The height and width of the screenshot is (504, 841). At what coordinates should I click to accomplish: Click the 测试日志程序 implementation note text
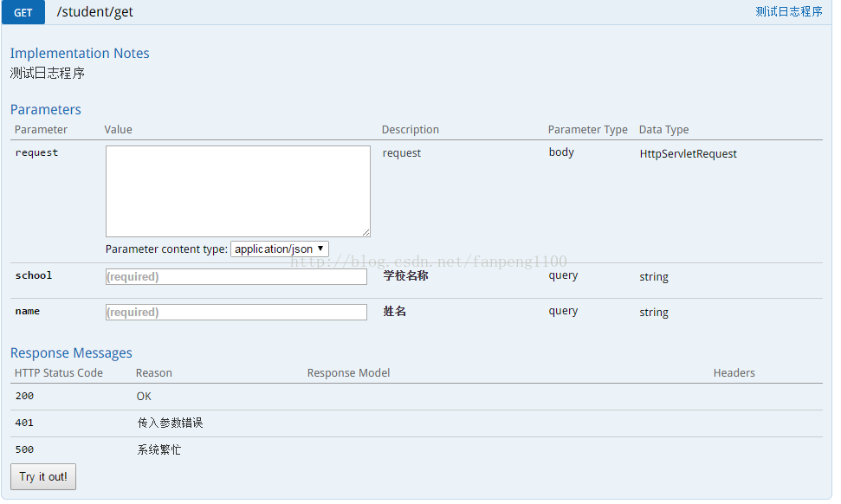tap(47, 73)
